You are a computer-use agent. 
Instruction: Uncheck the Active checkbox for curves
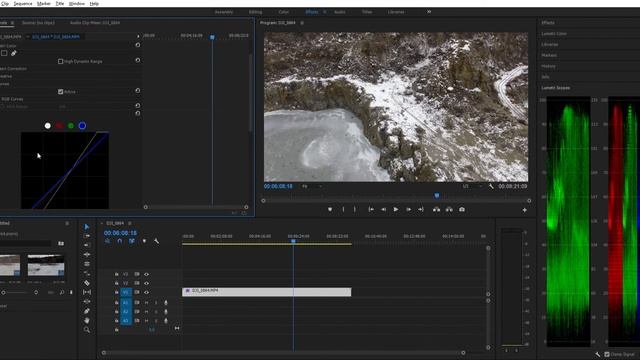tap(60, 92)
